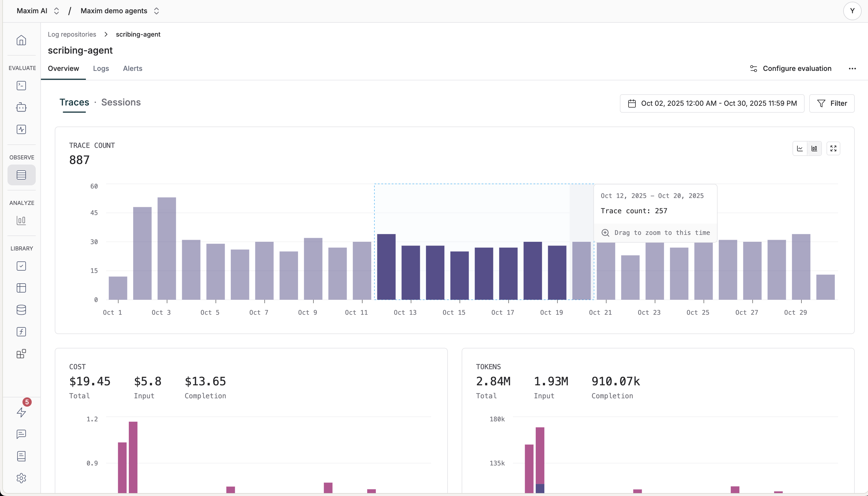The width and height of the screenshot is (868, 496).
Task: Toggle from Traces to Sessions view
Action: point(121,103)
